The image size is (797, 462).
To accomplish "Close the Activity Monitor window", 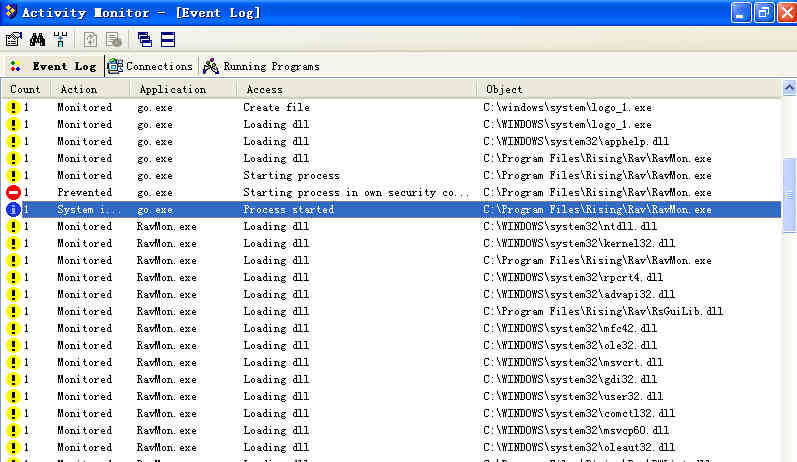I will pyautogui.click(x=787, y=12).
